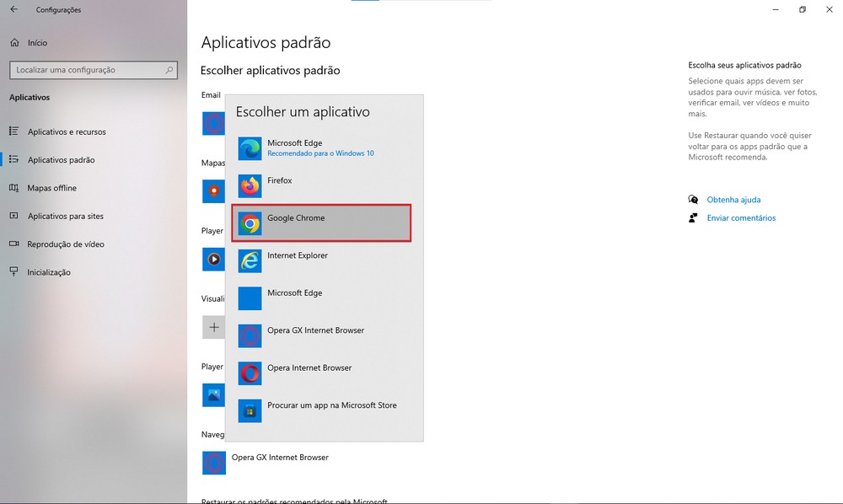Click the Início home icon
The height and width of the screenshot is (504, 843).
14,42
